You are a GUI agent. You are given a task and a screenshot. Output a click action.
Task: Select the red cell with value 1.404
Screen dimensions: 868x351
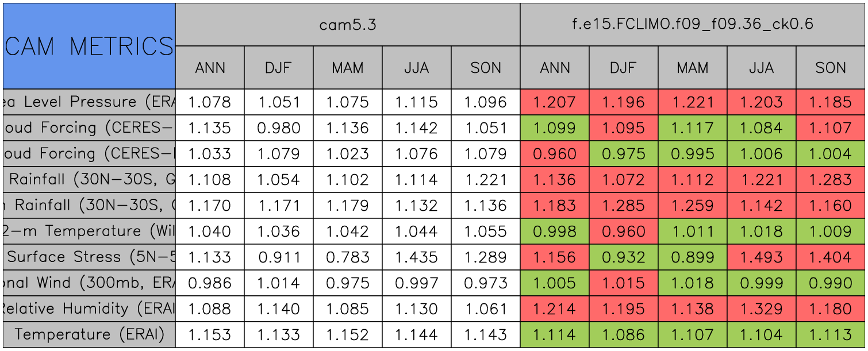coord(831,257)
